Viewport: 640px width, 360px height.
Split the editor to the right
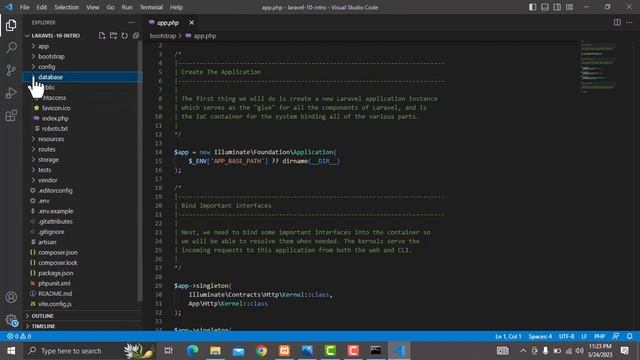[617, 22]
